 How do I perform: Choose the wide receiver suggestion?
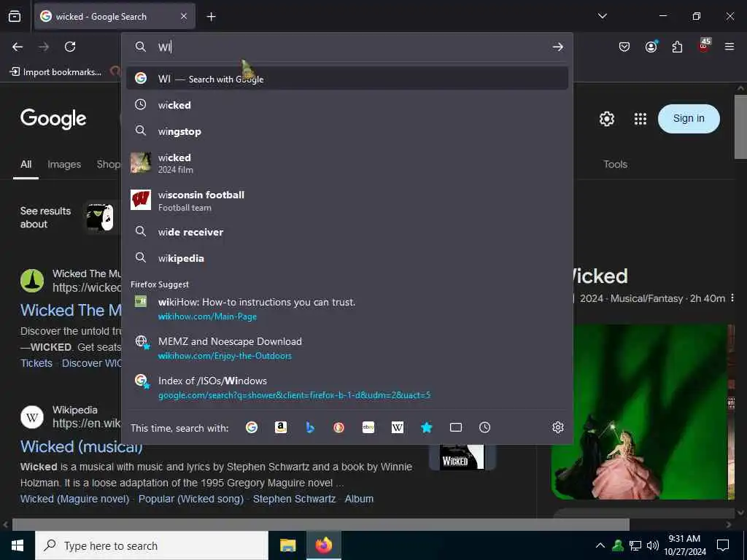click(x=347, y=232)
